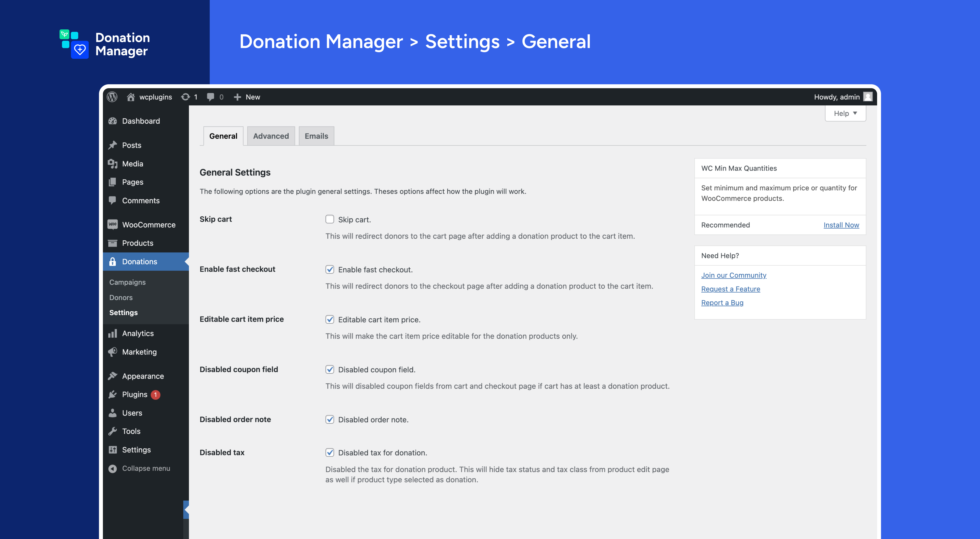Click the WooCommerce woo icon
980x539 pixels.
pyautogui.click(x=113, y=224)
